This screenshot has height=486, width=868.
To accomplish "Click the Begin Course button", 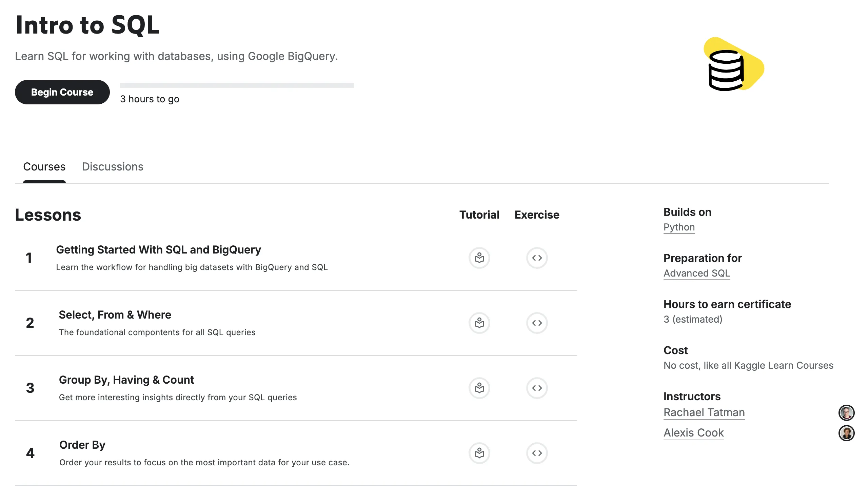I will coord(62,92).
